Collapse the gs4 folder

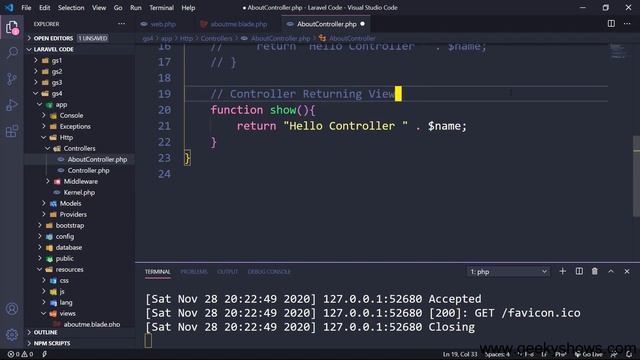[80, 93]
